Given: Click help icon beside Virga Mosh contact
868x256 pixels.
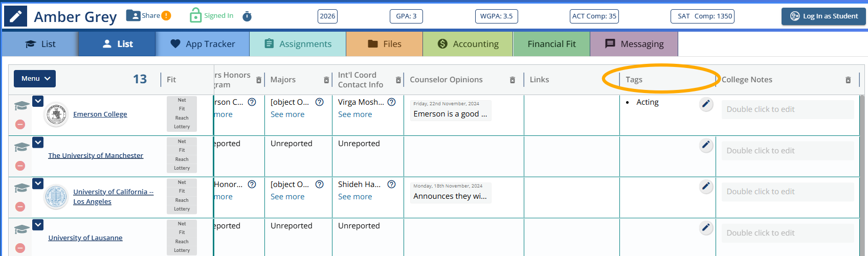Looking at the screenshot, I should click(x=392, y=102).
